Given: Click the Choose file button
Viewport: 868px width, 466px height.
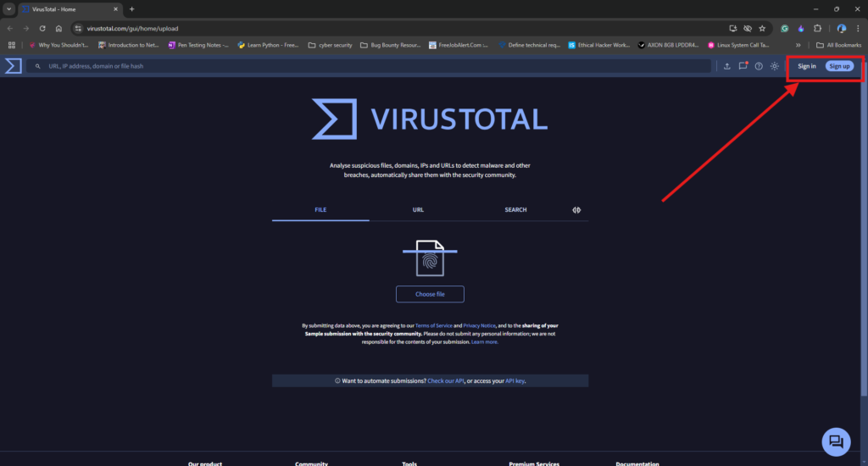Looking at the screenshot, I should click(x=430, y=294).
